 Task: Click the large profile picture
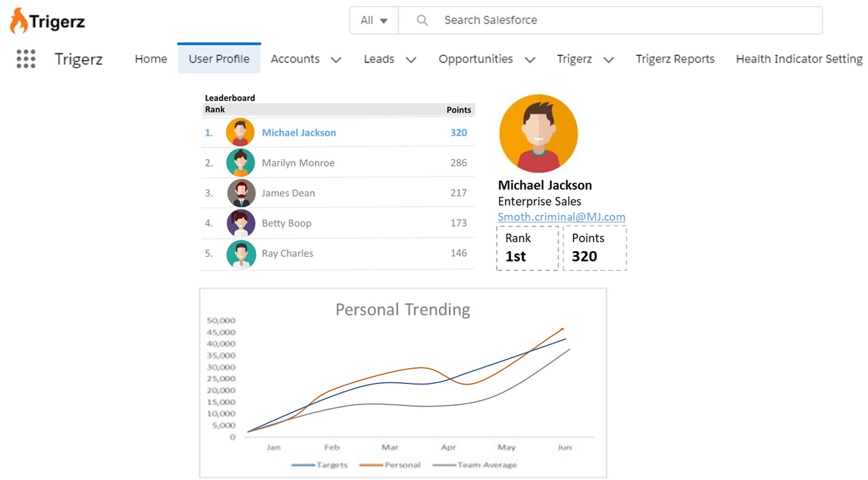pos(538,133)
